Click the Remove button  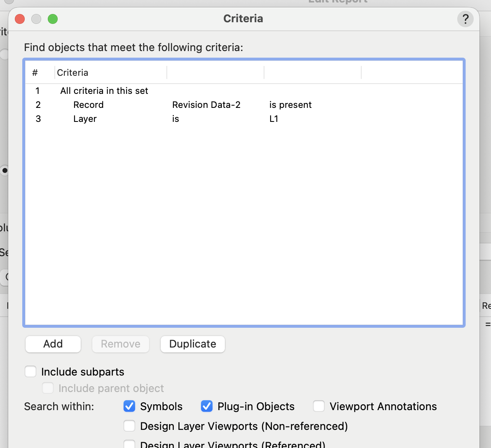(x=120, y=344)
